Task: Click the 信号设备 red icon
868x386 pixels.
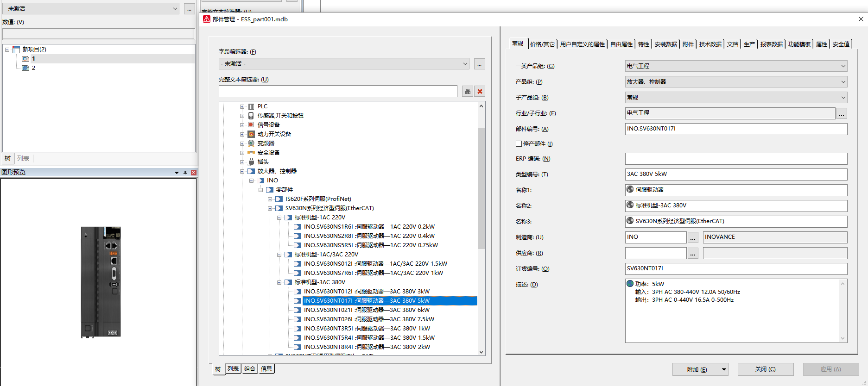Action: [x=251, y=125]
